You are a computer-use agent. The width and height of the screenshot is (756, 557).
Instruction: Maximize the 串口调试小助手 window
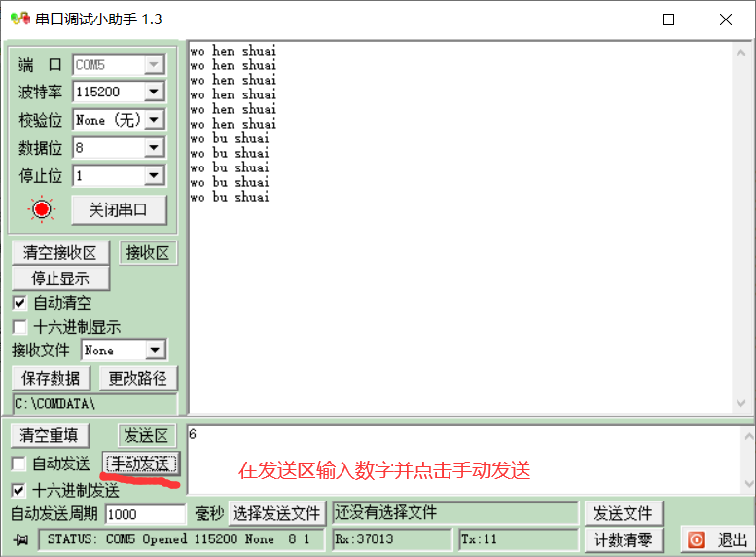tap(668, 19)
